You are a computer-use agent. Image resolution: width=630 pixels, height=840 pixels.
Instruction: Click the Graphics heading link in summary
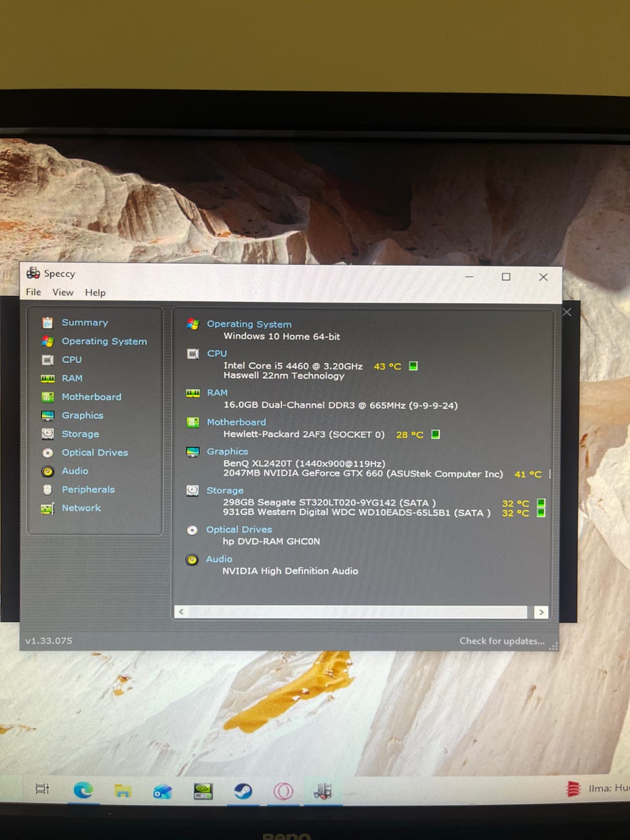(x=227, y=451)
